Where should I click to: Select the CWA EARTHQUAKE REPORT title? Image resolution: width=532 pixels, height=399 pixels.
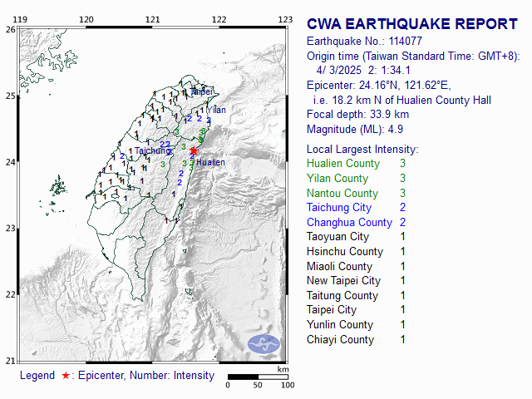coord(412,24)
